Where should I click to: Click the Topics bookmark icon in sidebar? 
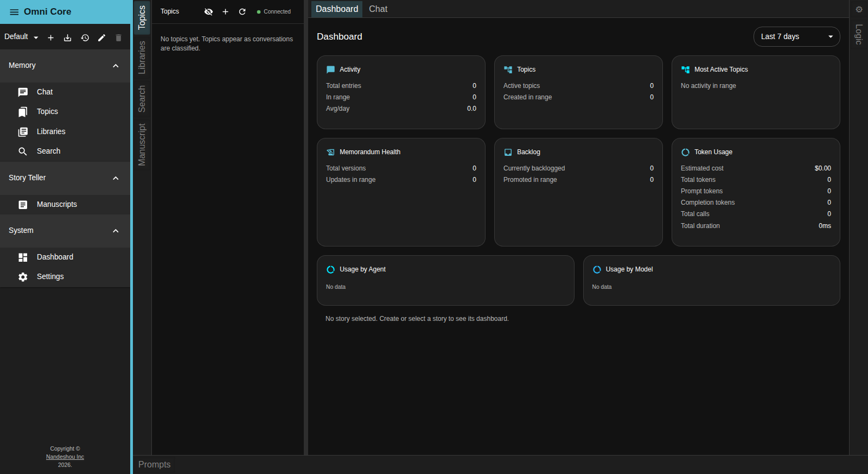[x=23, y=112]
